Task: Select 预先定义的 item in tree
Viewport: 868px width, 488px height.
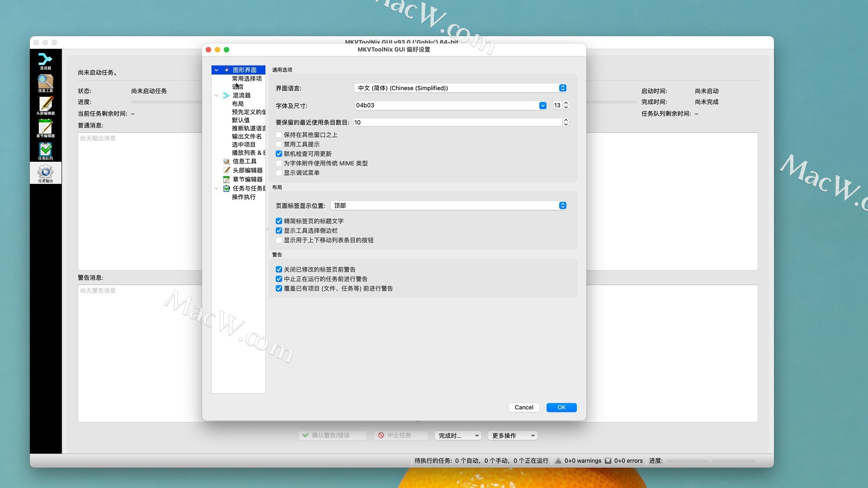Action: pos(248,112)
